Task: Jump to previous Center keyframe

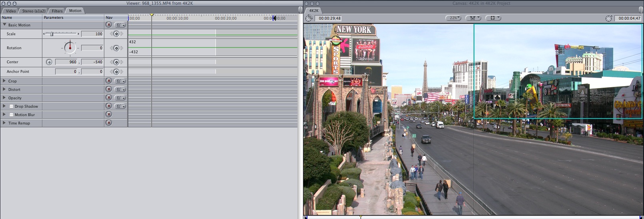Action: 111,62
